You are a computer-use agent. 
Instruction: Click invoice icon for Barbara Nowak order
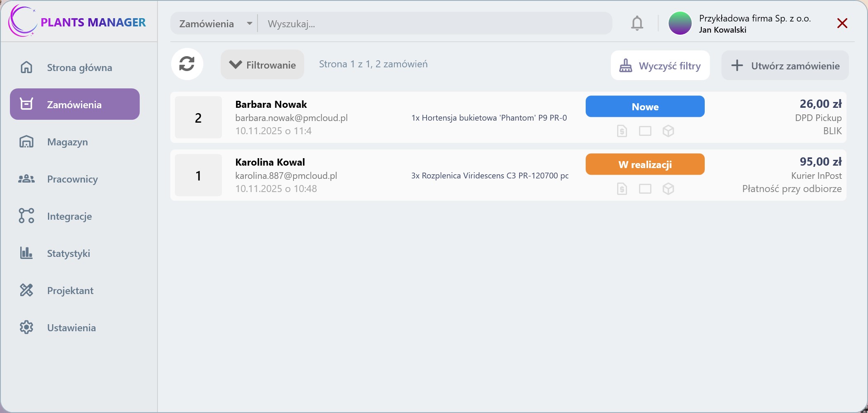622,131
